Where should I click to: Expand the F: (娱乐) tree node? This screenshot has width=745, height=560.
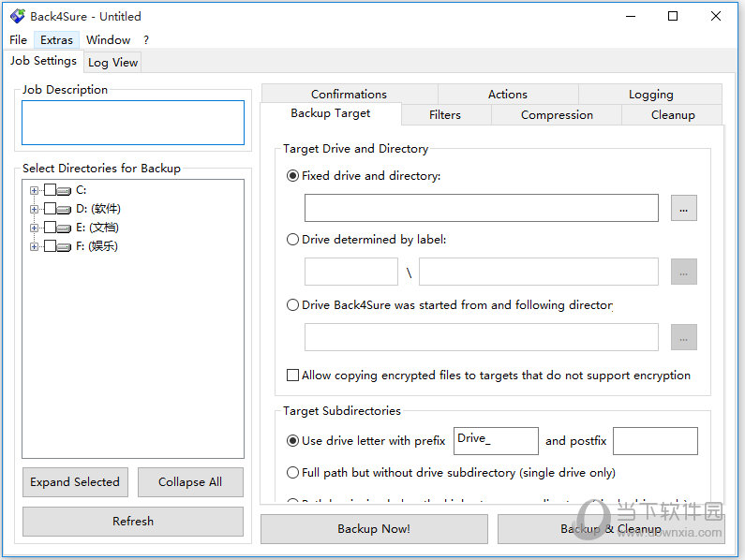(34, 246)
